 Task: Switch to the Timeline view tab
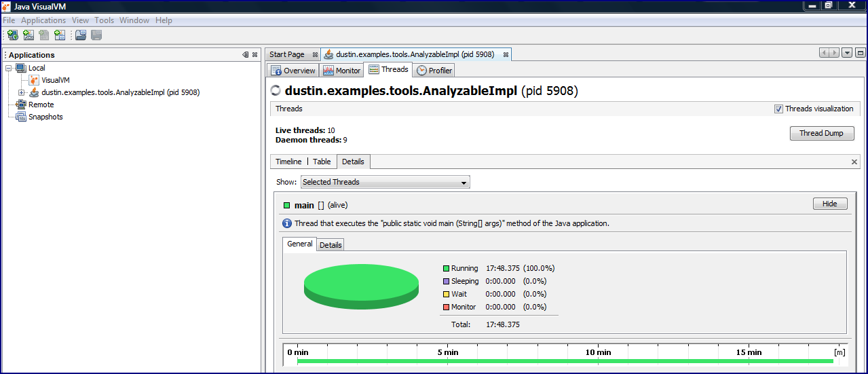coord(288,162)
